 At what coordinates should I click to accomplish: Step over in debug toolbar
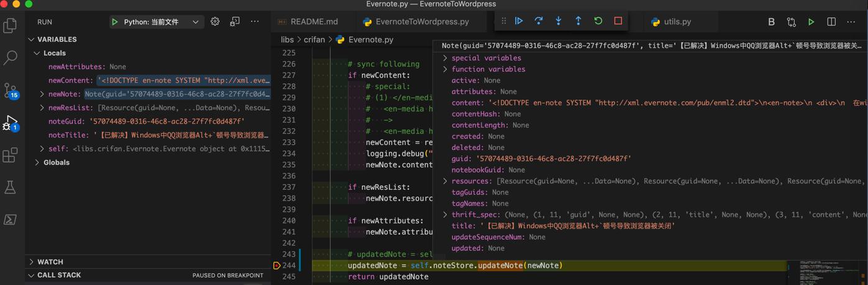pos(539,21)
